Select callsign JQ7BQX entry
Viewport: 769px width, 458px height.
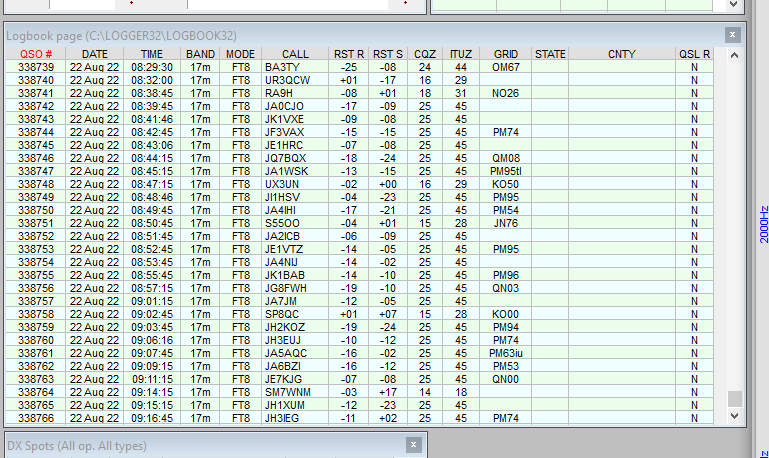(x=295, y=158)
